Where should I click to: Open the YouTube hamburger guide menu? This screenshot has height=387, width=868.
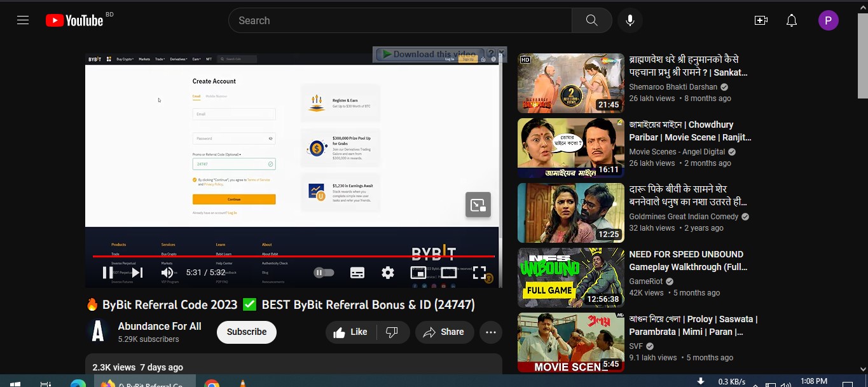[x=23, y=20]
